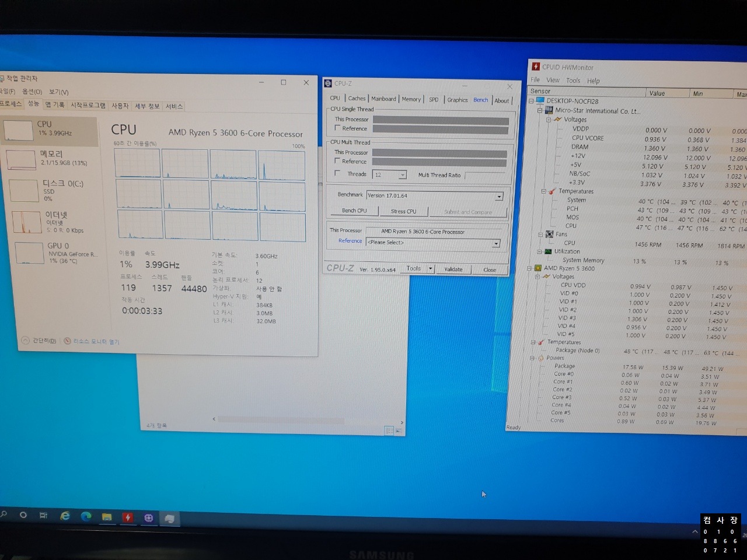Click the Reference link in CPU-Z
The width and height of the screenshot is (747, 560).
click(350, 240)
